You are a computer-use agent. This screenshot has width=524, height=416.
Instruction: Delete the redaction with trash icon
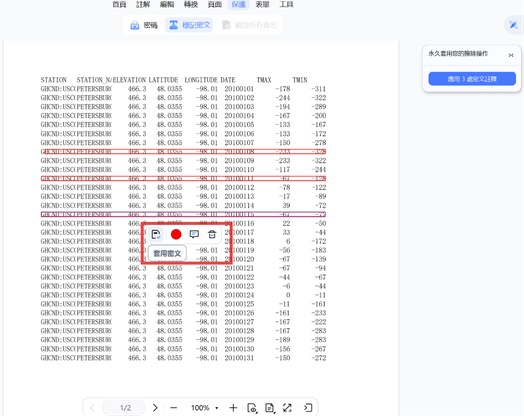[x=212, y=234]
